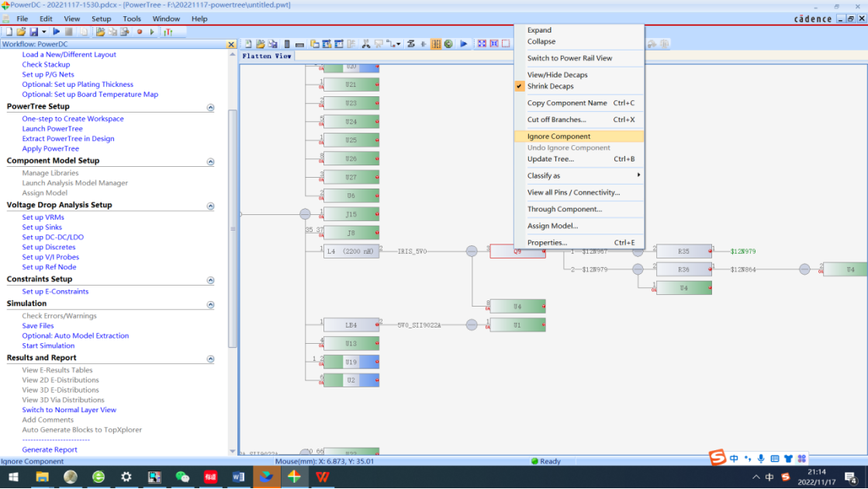Viewport: 868px width, 489px height.
Task: Click the workflow panel scroll-up arrow
Action: tap(233, 55)
